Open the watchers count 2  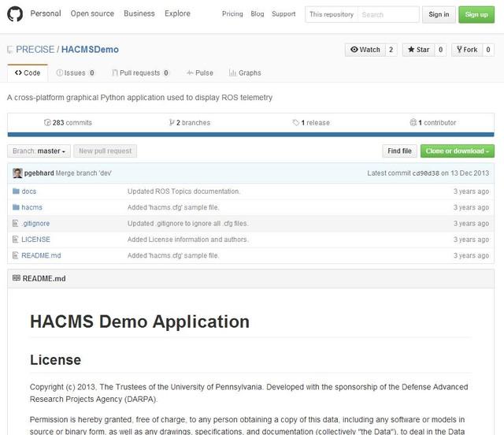coord(391,50)
